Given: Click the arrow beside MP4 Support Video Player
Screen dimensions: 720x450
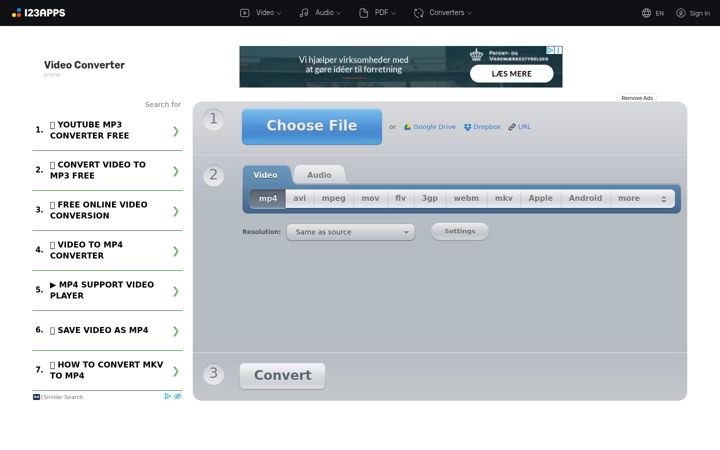Looking at the screenshot, I should [175, 291].
